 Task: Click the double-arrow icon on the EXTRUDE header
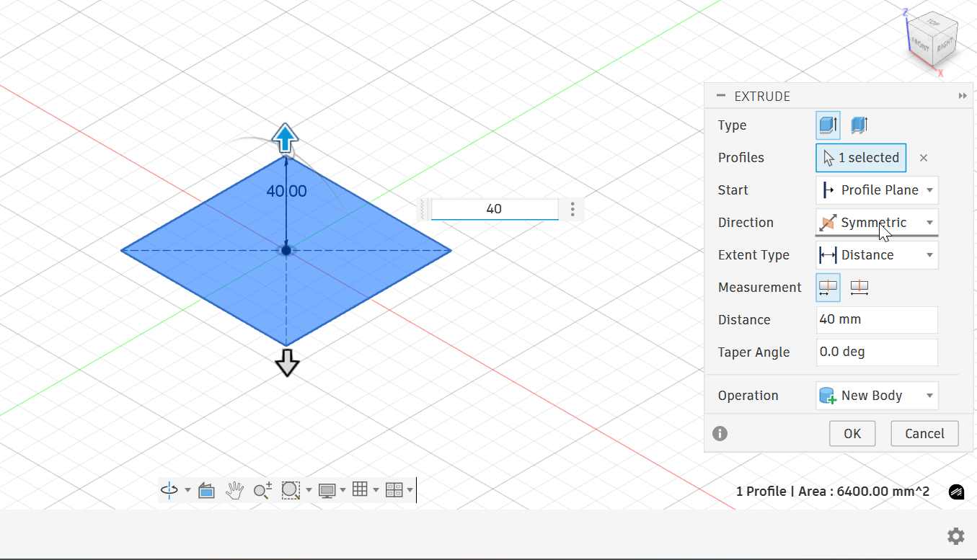[962, 96]
